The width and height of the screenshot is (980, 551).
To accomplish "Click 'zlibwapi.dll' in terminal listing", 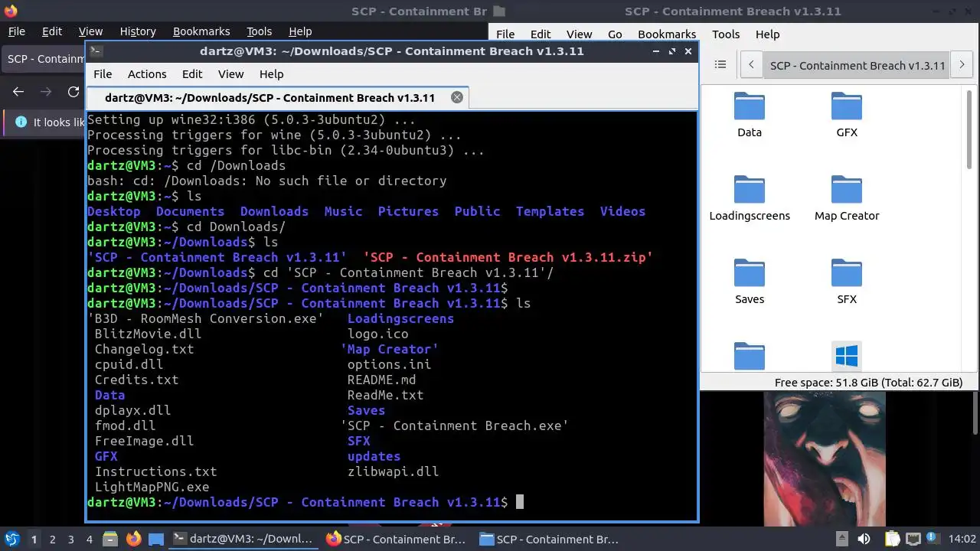I will [394, 471].
